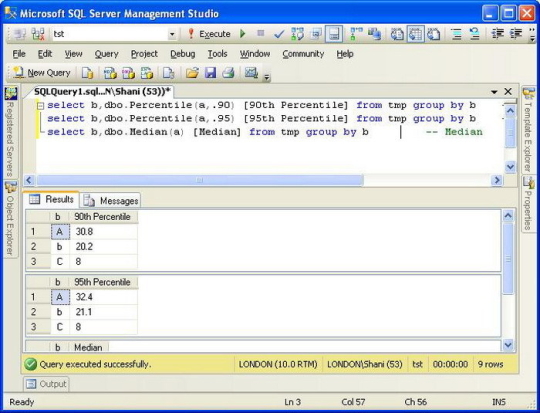
Task: Toggle Include Client Statistics
Action: 374,34
